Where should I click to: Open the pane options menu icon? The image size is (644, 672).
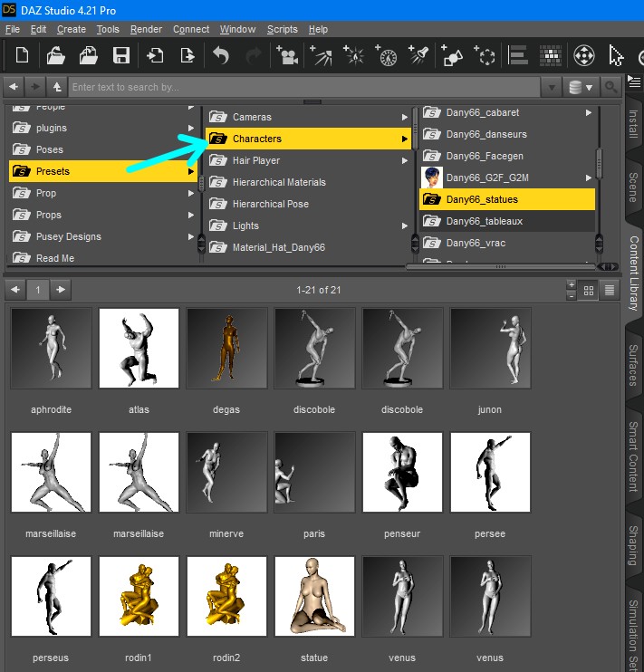[x=634, y=82]
